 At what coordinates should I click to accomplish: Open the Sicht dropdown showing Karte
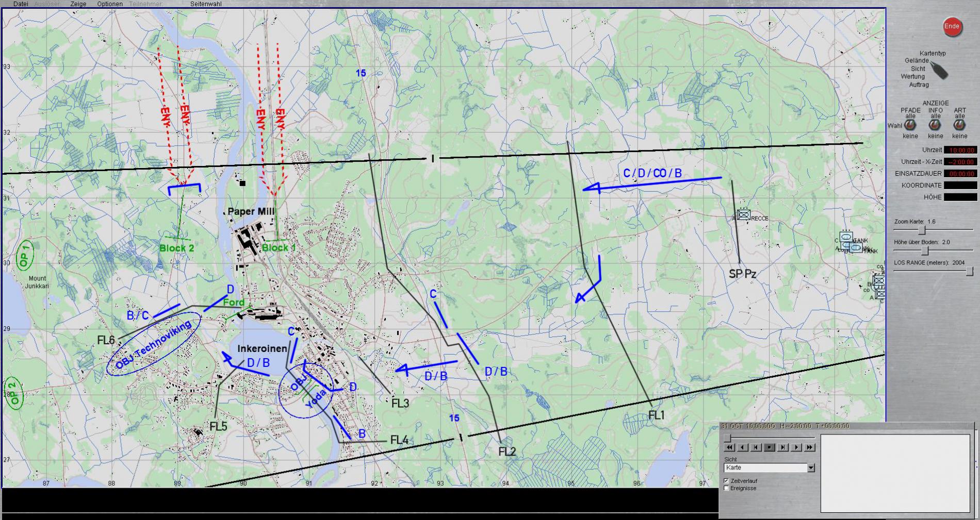pyautogui.click(x=811, y=468)
